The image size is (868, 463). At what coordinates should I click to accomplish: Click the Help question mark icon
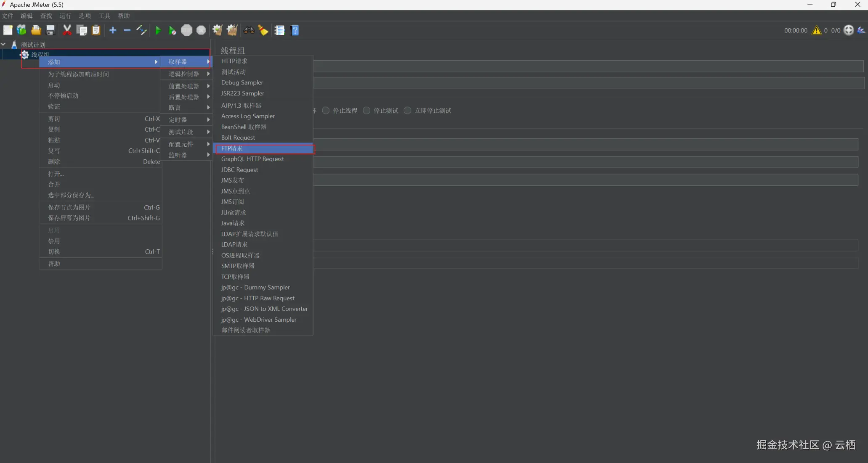(x=295, y=30)
